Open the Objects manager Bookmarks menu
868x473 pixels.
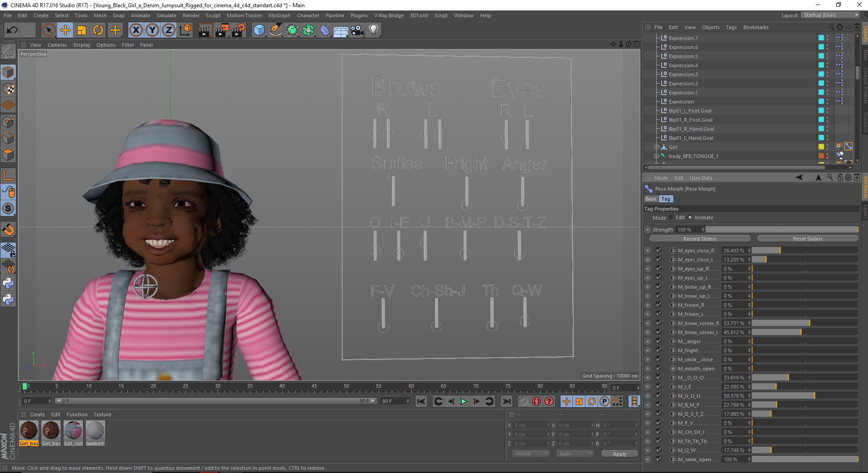pos(756,27)
